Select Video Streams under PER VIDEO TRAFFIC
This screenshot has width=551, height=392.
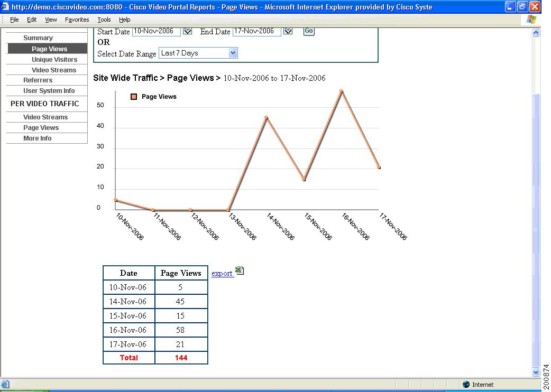(47, 117)
